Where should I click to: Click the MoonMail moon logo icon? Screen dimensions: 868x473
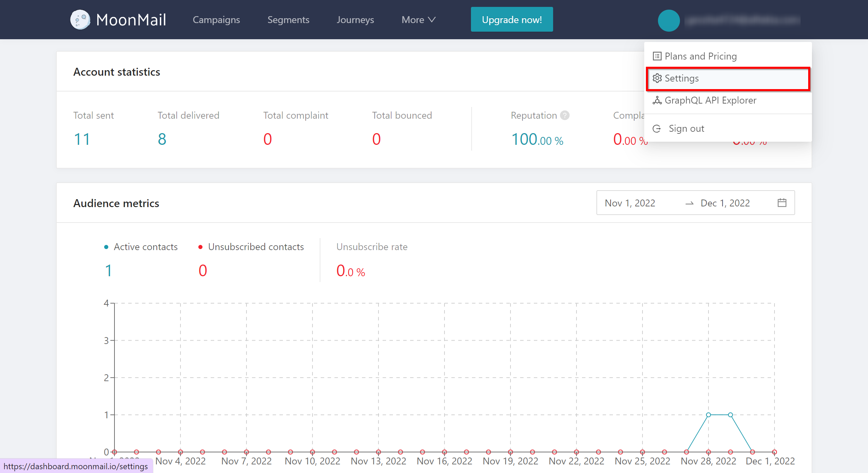(80, 20)
